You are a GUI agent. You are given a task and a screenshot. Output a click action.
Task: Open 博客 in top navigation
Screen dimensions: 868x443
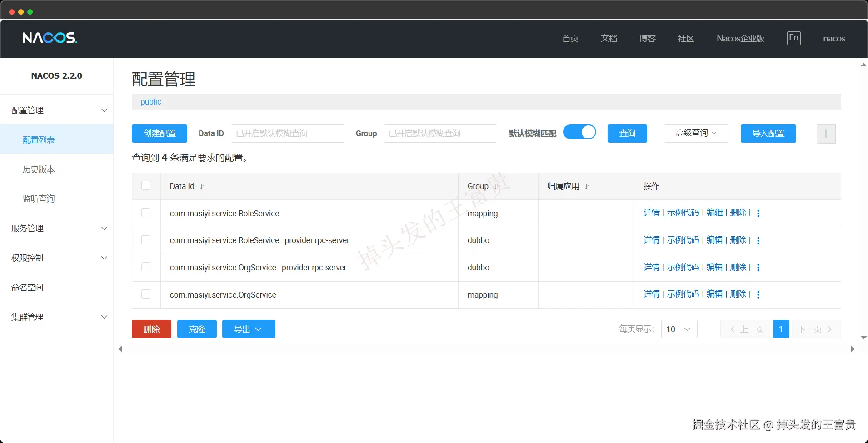648,39
